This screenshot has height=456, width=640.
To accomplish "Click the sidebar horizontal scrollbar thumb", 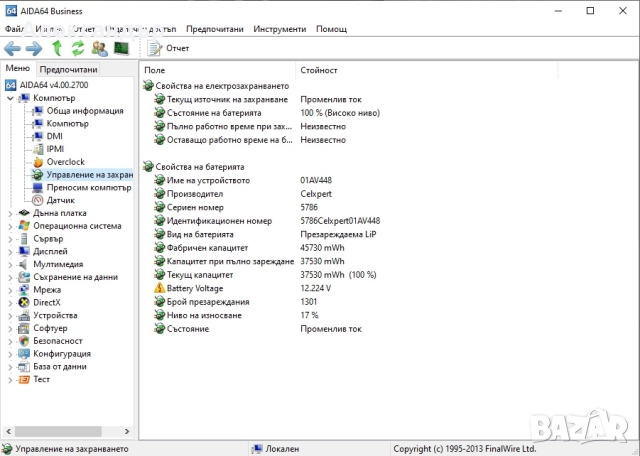I will pyautogui.click(x=58, y=431).
